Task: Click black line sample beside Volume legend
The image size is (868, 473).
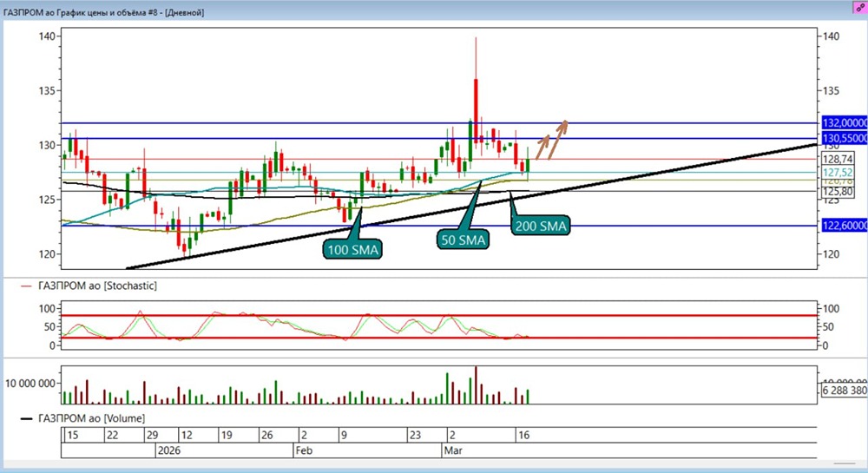Action: [27, 419]
